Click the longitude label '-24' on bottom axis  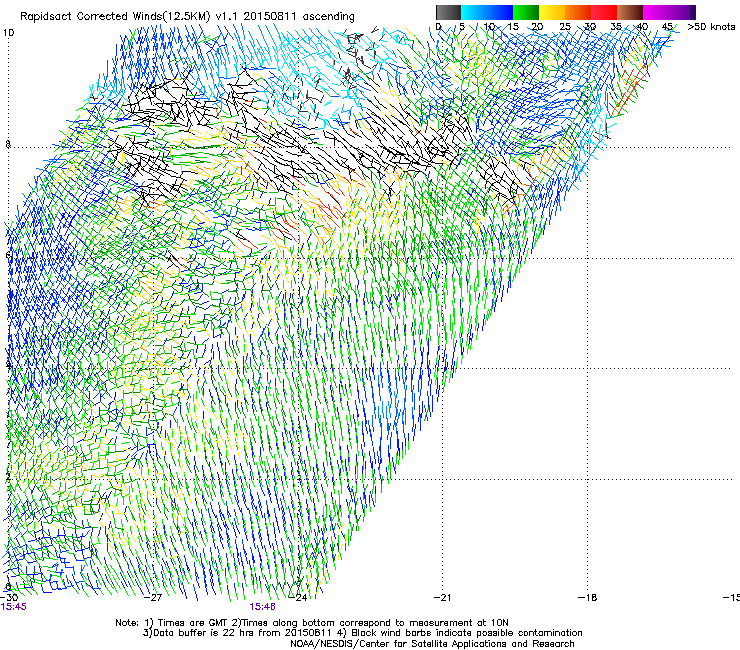pyautogui.click(x=297, y=598)
